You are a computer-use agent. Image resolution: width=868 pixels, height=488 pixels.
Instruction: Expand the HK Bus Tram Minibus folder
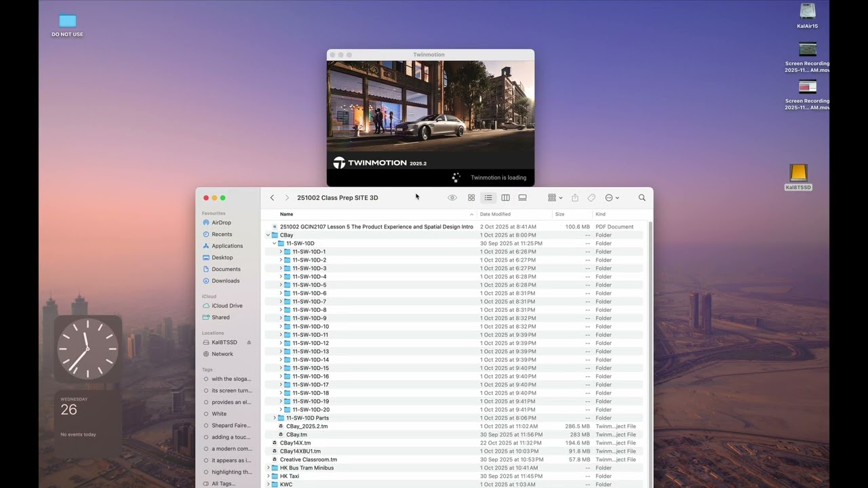click(x=268, y=468)
